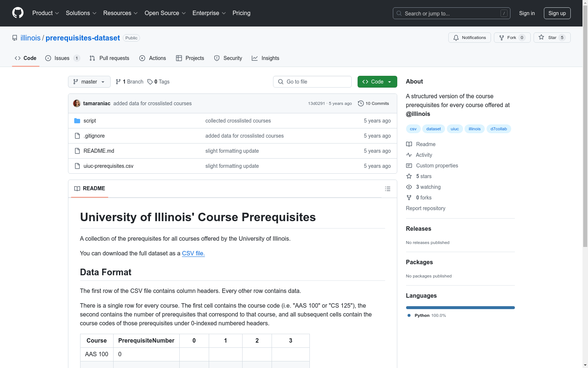Expand the Product menu
Screen dimensions: 588x368
click(46, 13)
